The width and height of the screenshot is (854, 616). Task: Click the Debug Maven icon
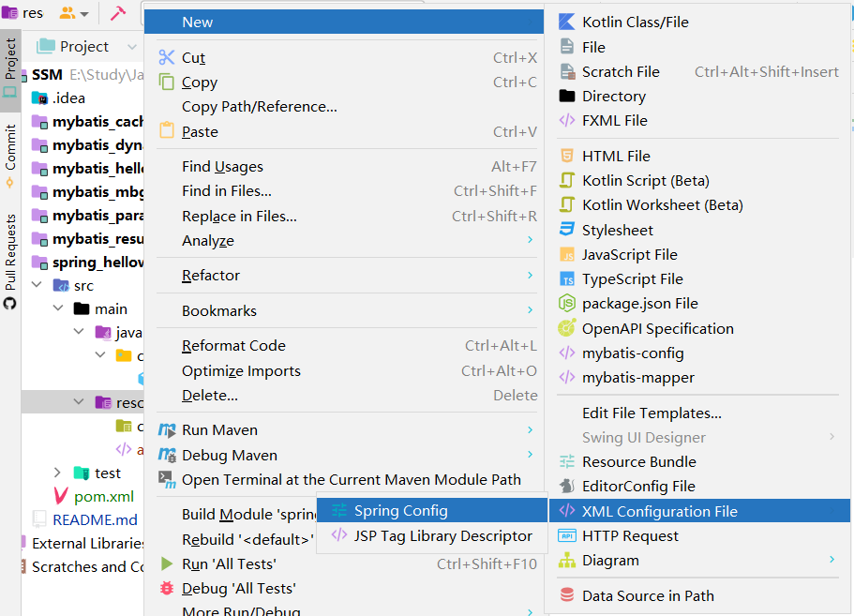pyautogui.click(x=167, y=455)
